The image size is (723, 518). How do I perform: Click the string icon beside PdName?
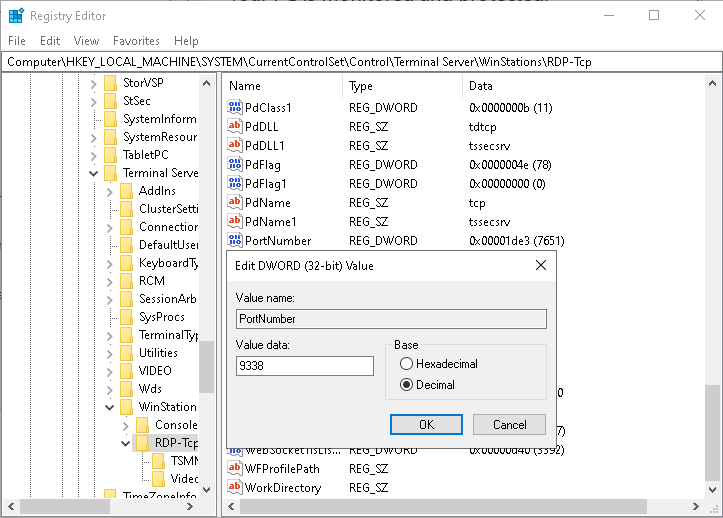pyautogui.click(x=235, y=202)
